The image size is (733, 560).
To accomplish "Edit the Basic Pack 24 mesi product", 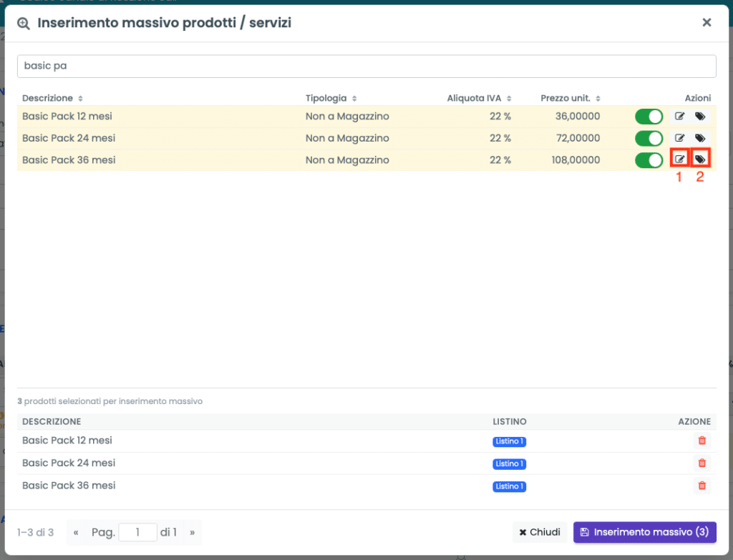I will [680, 138].
